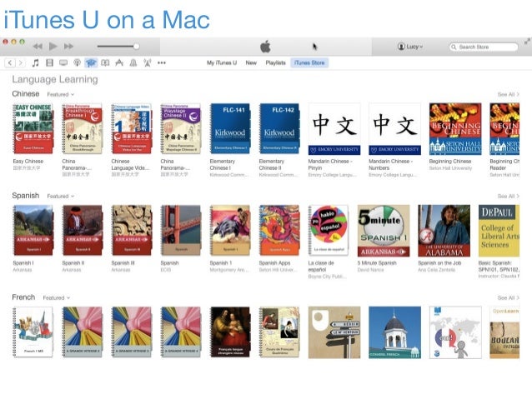Viewport: 532px width, 399px height.
Task: Open the La clase de español cover
Action: click(x=328, y=230)
